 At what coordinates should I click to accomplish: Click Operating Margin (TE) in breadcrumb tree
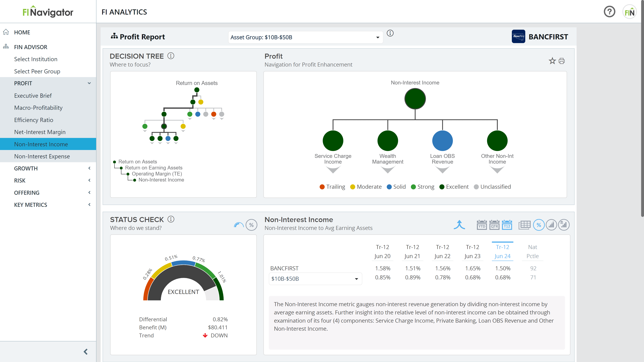click(x=157, y=174)
